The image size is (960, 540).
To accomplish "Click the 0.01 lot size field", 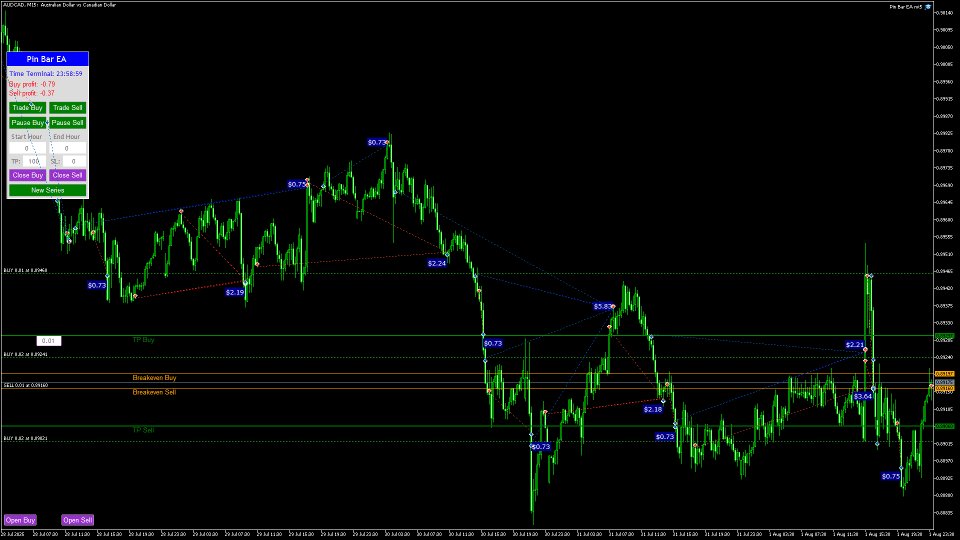I will [48, 341].
